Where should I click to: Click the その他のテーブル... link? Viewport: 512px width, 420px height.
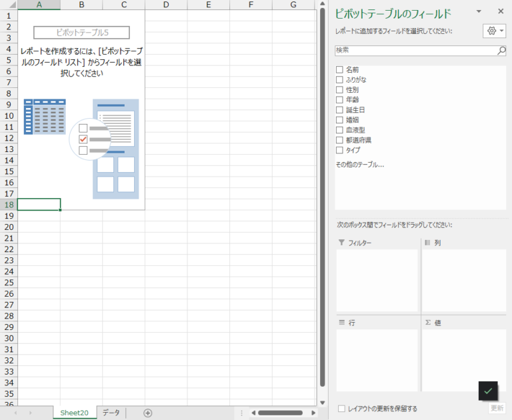(x=359, y=164)
